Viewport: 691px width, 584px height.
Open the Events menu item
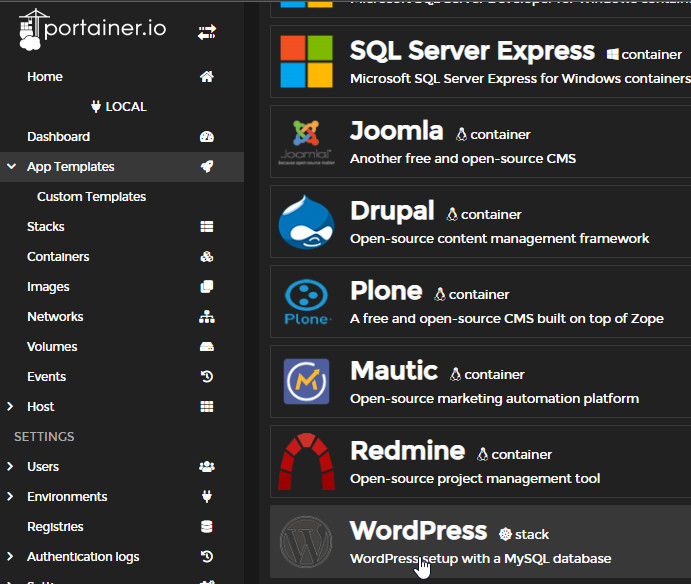(46, 377)
